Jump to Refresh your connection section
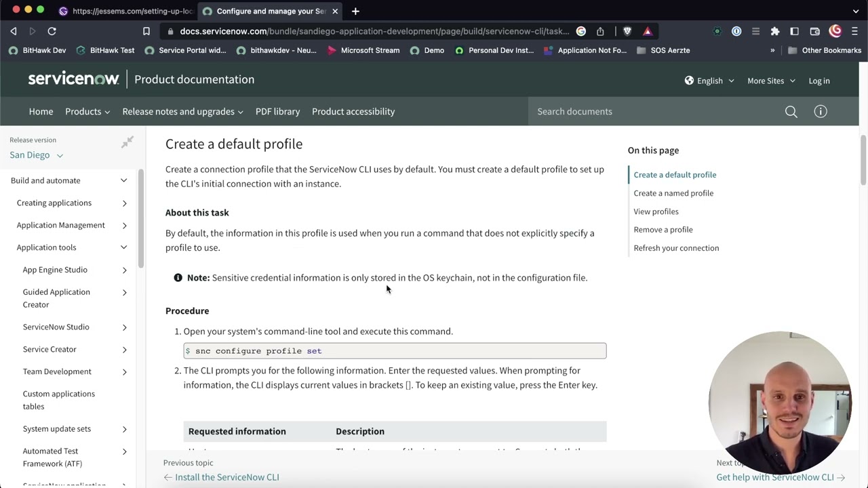Screen dimensions: 868x488 676,248
